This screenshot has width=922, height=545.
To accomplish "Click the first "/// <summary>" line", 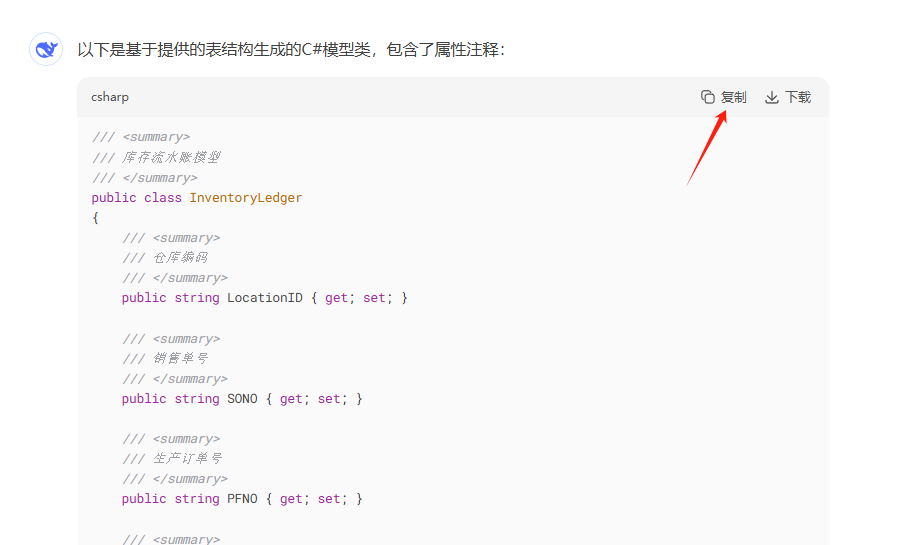I will pyautogui.click(x=140, y=137).
